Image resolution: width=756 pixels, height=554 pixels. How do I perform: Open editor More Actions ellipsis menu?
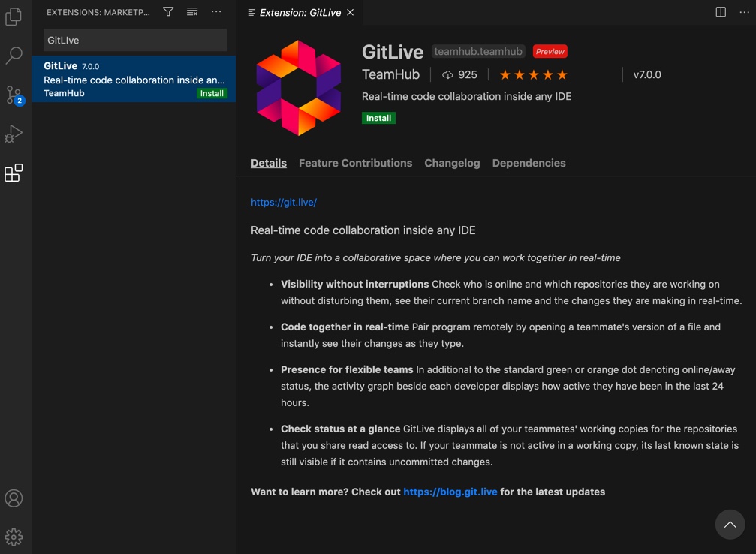[x=745, y=12]
